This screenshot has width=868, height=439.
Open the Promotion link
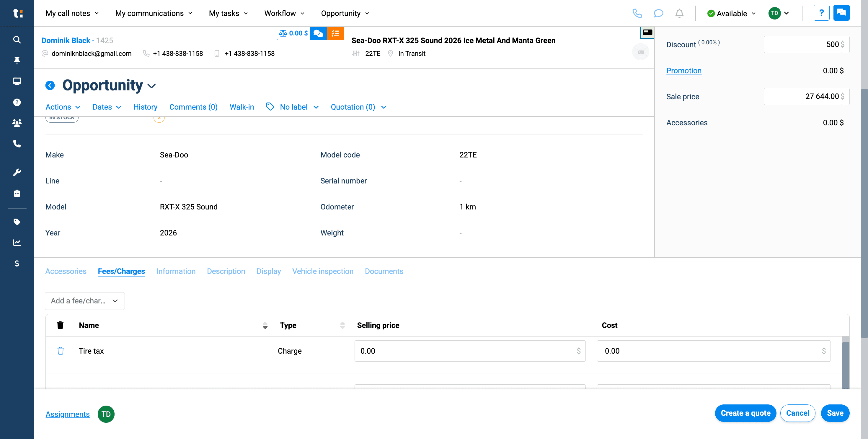pyautogui.click(x=684, y=71)
